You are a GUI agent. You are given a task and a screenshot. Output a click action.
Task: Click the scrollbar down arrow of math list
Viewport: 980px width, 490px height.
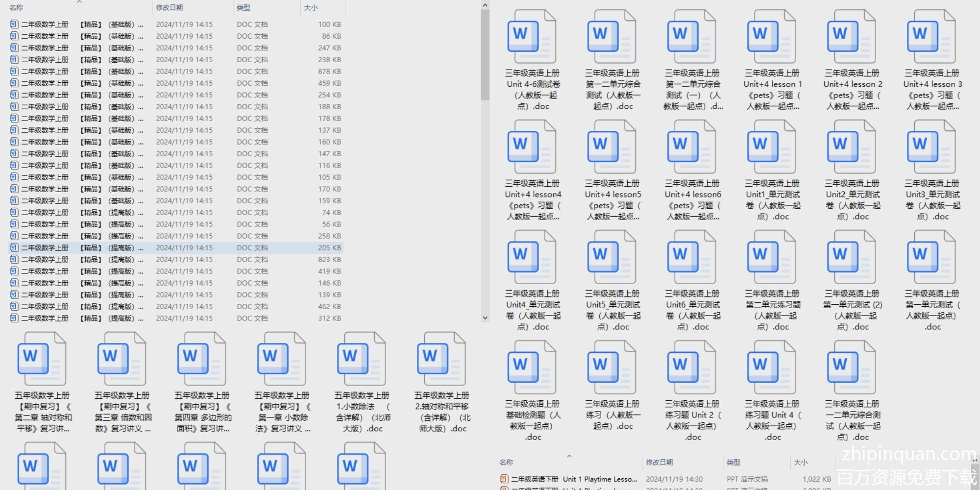485,318
